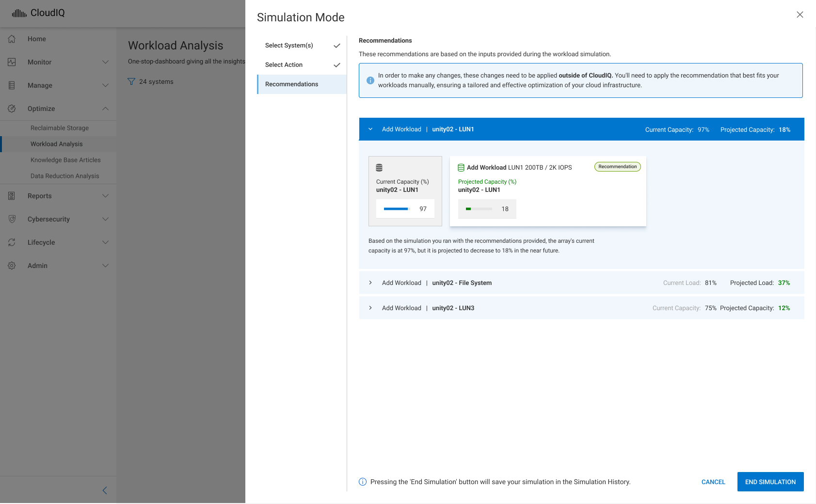Click the 24 systems filter label

click(x=156, y=81)
